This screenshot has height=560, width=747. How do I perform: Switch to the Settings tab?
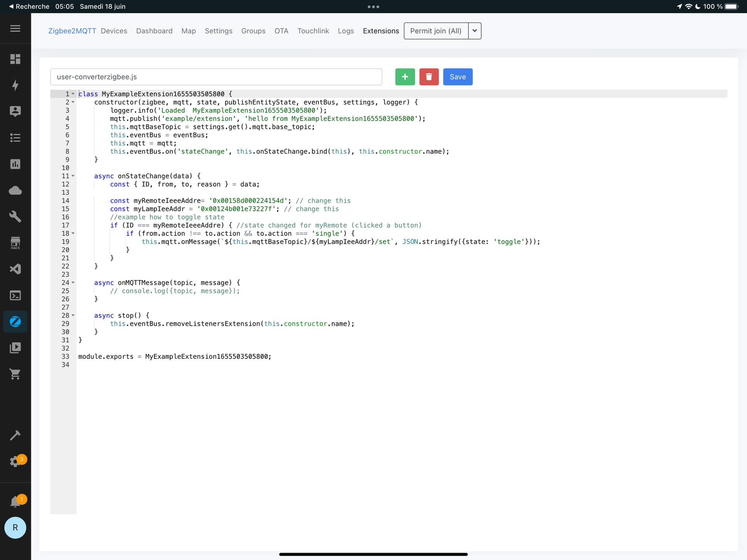218,31
